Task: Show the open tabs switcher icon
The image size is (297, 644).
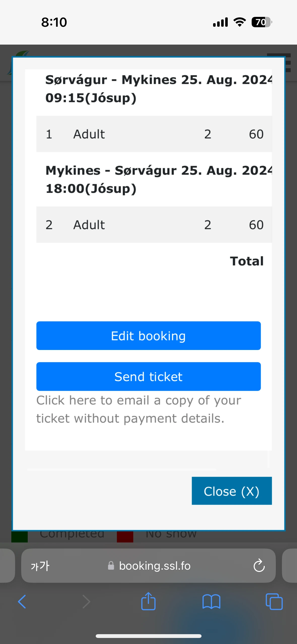Action: 274,602
